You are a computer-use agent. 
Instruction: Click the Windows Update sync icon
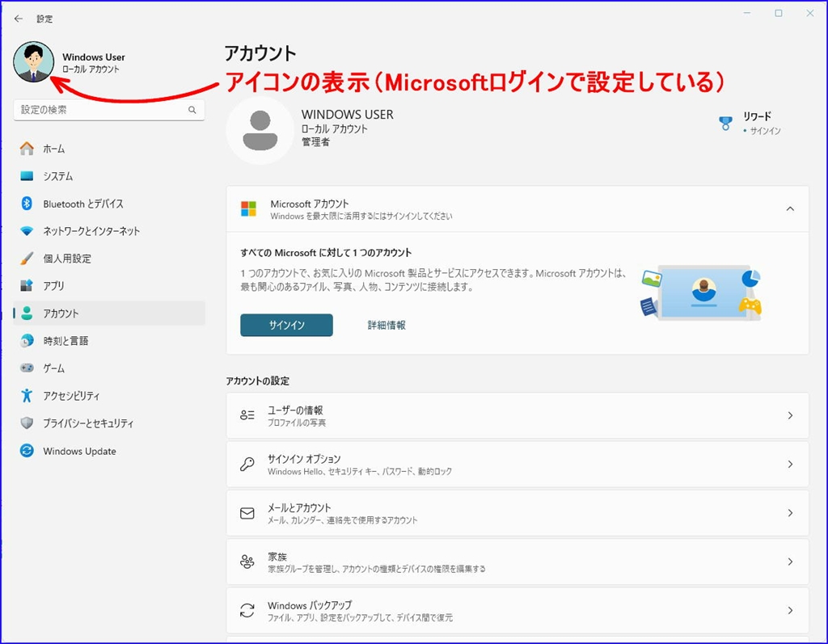coord(27,451)
